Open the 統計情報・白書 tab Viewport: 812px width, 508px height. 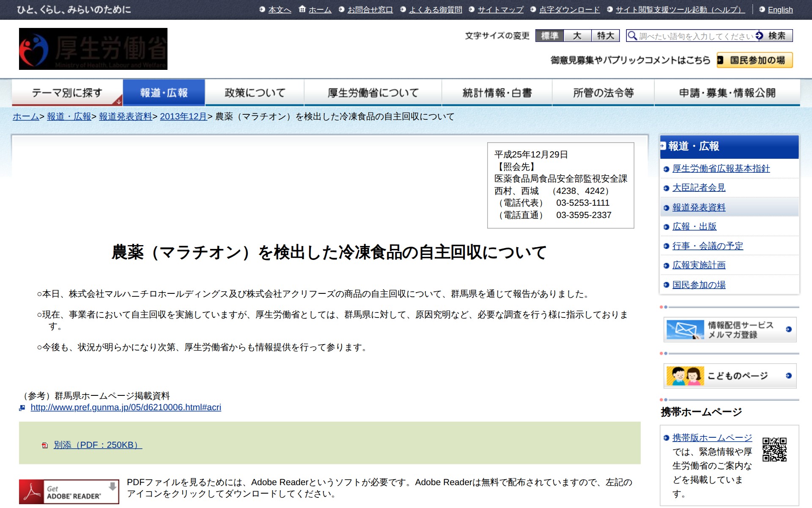click(497, 93)
